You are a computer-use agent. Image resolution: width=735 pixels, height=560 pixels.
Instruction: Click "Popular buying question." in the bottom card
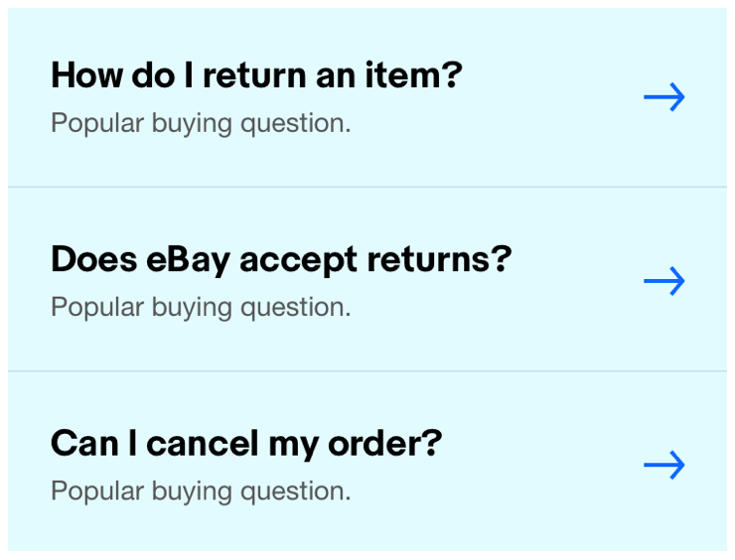(x=201, y=490)
